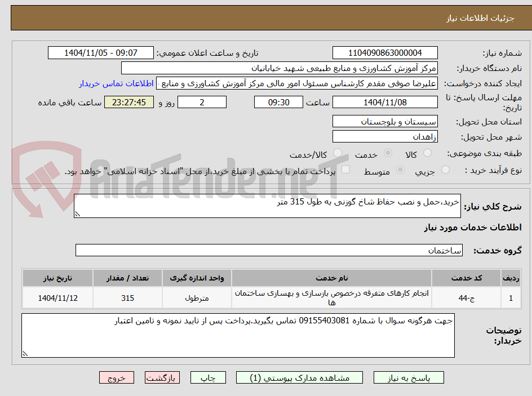Click the ایجاد کننده درخواست field
The image size is (532, 396).
(x=297, y=83)
